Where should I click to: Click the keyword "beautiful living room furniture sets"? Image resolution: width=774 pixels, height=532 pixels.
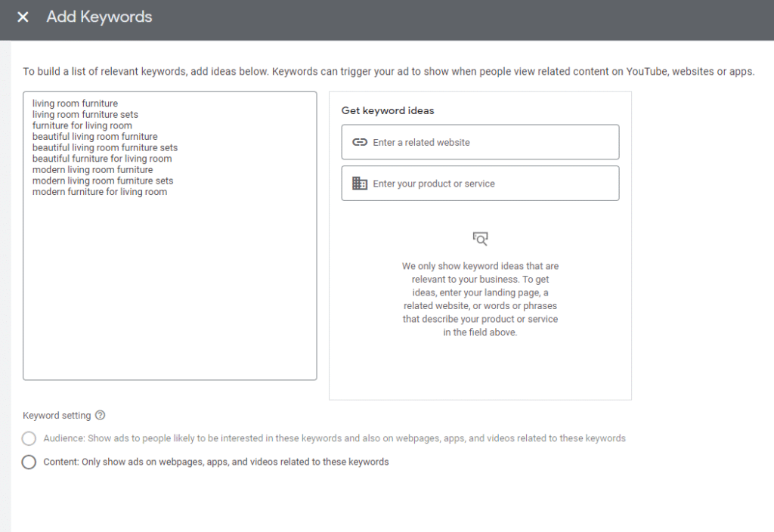[105, 148]
